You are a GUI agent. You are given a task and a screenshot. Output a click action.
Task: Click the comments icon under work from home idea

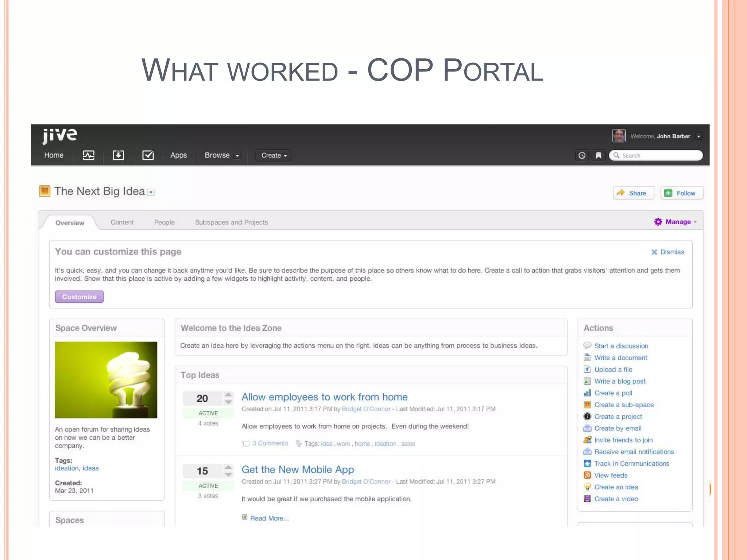pyautogui.click(x=246, y=443)
